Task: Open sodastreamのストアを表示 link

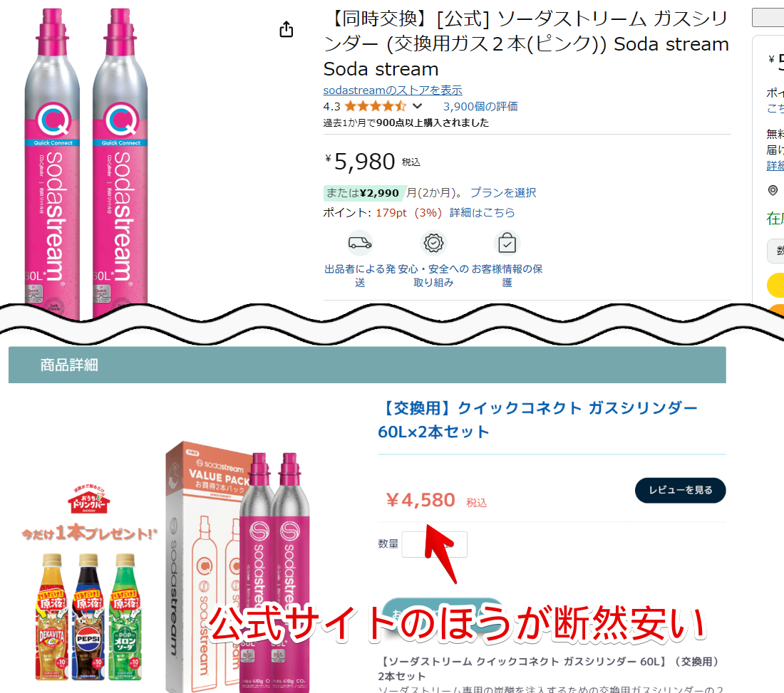Action: (393, 90)
